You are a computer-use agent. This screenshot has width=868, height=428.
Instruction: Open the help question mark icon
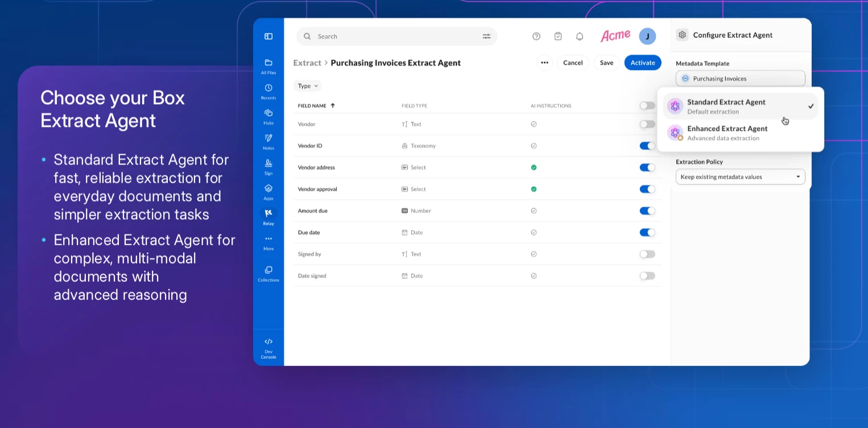536,36
